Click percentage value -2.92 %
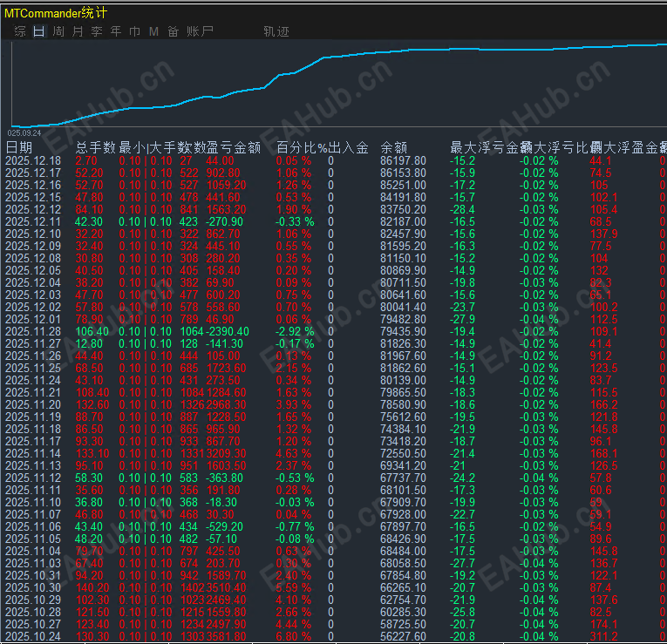 (x=295, y=331)
